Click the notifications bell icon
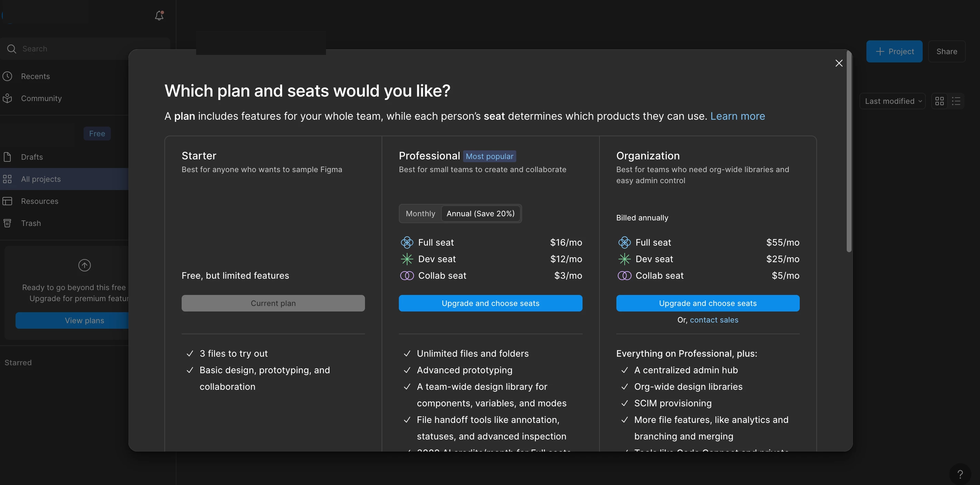This screenshot has width=980, height=485. click(x=159, y=16)
